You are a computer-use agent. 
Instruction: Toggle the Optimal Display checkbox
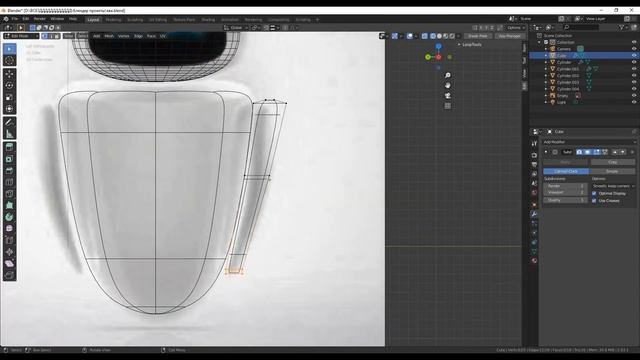click(x=594, y=193)
